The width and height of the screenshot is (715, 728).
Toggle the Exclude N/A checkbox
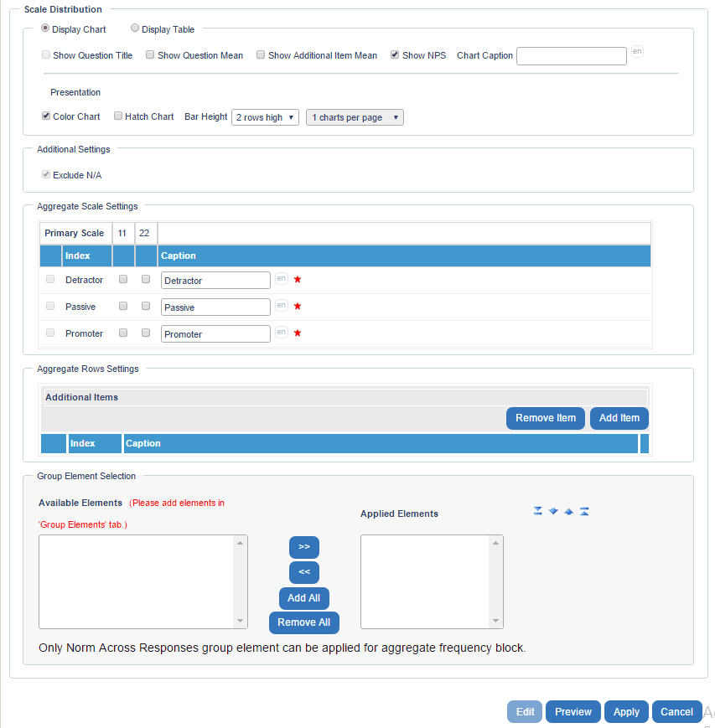pyautogui.click(x=46, y=174)
